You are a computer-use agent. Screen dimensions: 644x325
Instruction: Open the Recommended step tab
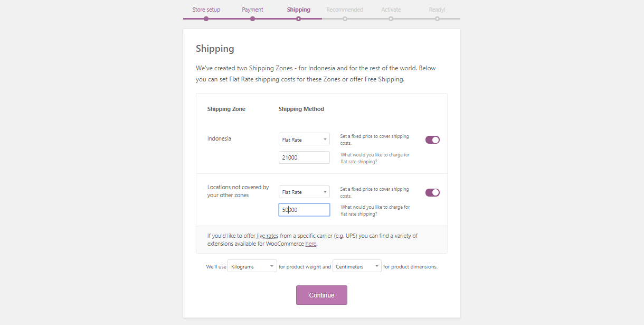tap(345, 10)
